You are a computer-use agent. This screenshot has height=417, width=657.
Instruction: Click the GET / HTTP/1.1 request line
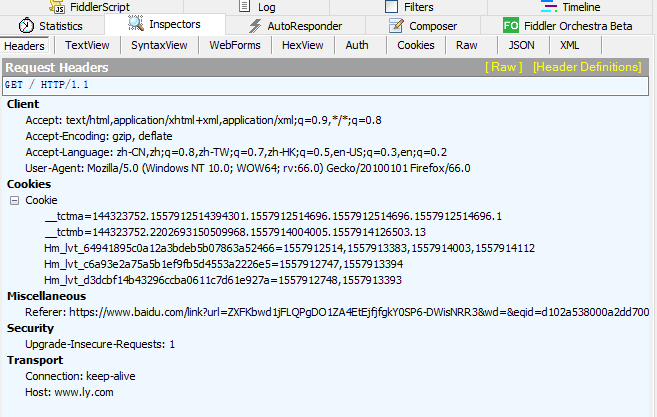pyautogui.click(x=326, y=85)
